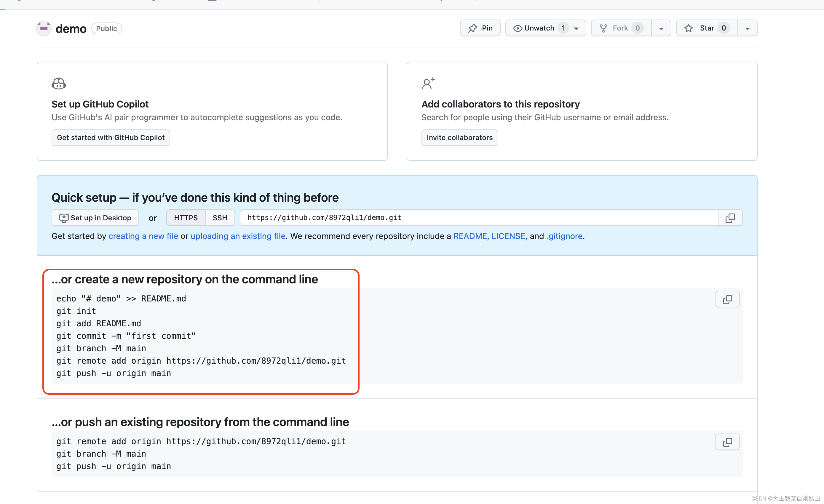Pin the demo repository

[480, 28]
